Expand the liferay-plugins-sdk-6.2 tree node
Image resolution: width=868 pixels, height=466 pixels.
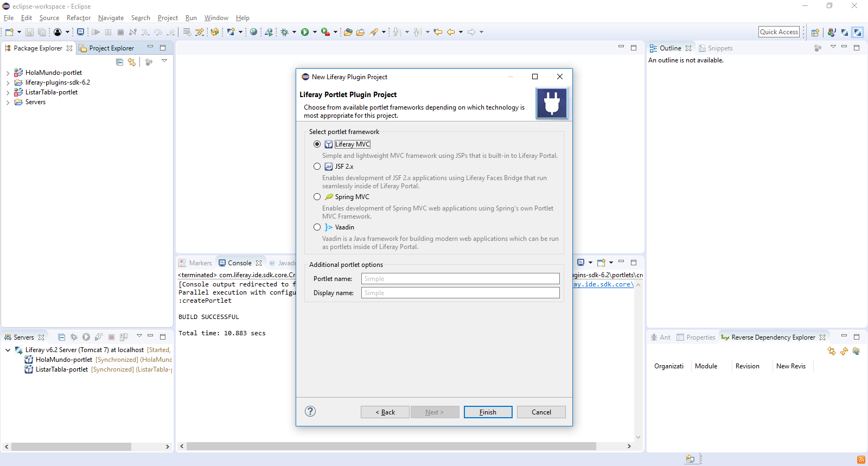(8, 82)
